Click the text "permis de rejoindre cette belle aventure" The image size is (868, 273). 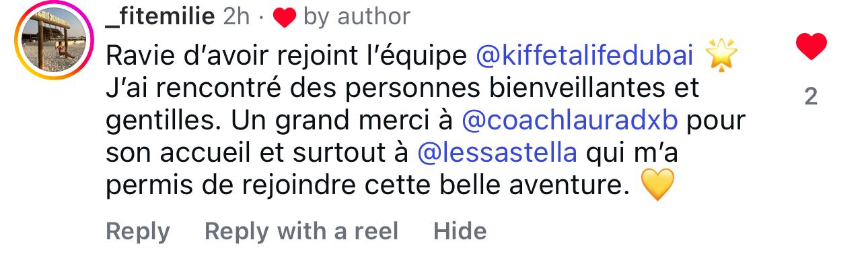click(x=362, y=185)
